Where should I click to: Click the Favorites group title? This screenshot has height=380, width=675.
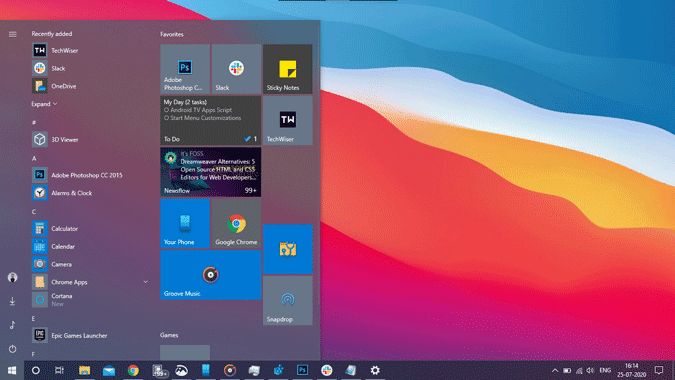[x=172, y=34]
